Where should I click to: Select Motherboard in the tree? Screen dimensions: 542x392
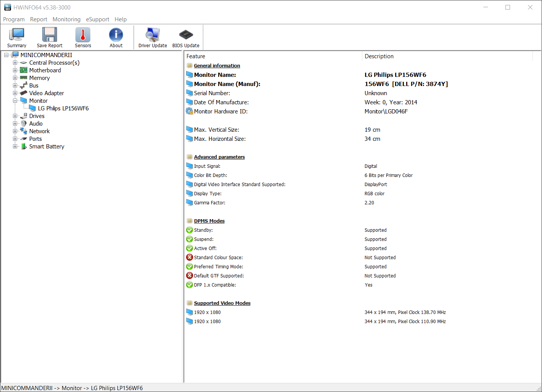click(45, 70)
